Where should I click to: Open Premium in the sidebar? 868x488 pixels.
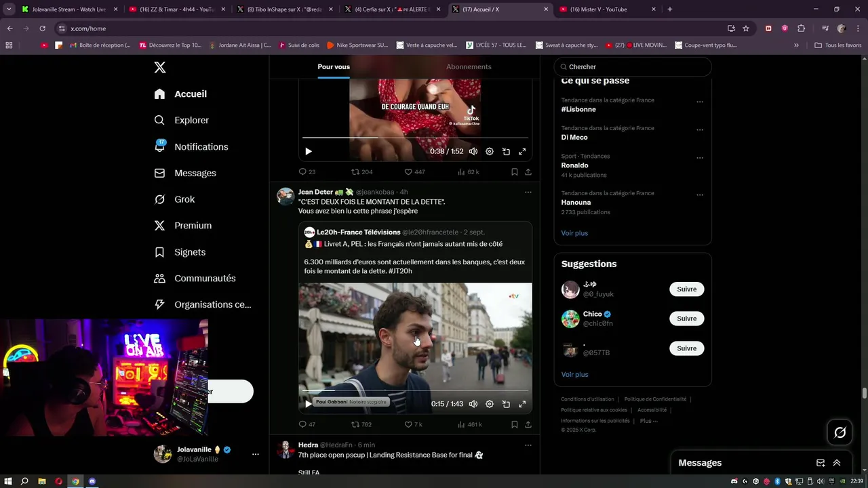[182, 226]
